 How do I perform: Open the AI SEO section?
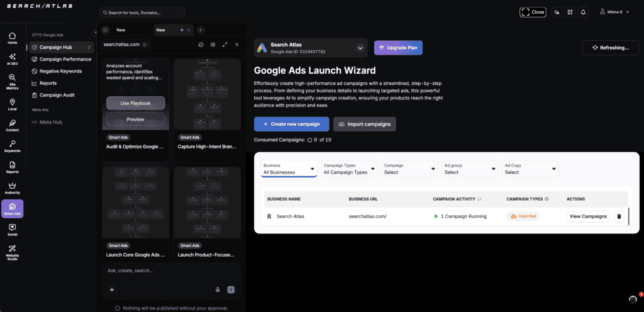[x=13, y=58]
